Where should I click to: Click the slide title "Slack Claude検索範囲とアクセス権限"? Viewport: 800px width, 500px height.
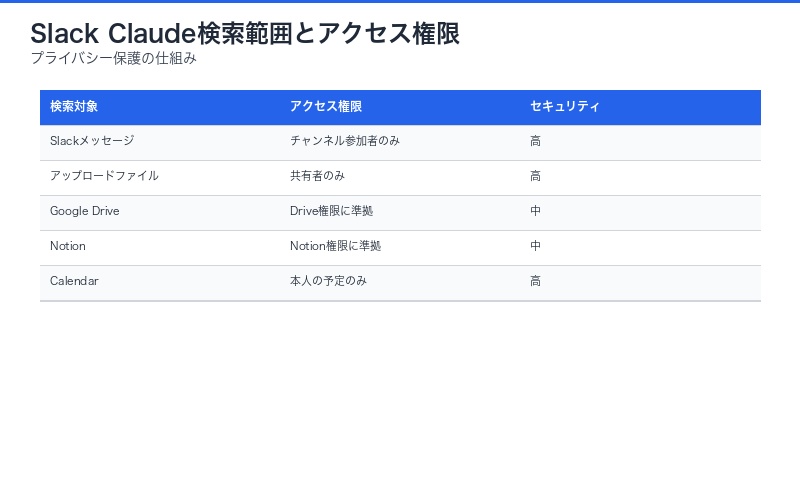tap(245, 33)
